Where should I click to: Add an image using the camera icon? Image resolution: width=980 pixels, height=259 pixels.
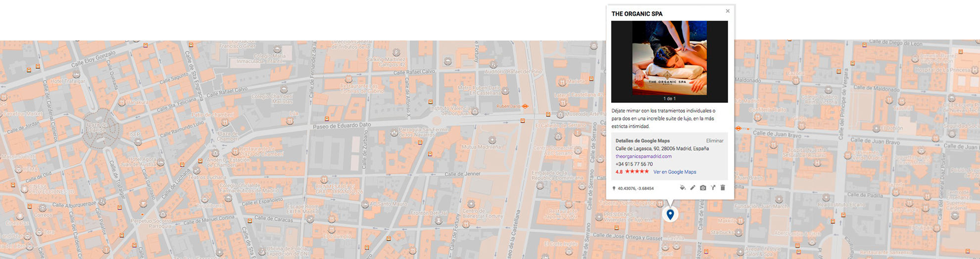pos(703,188)
